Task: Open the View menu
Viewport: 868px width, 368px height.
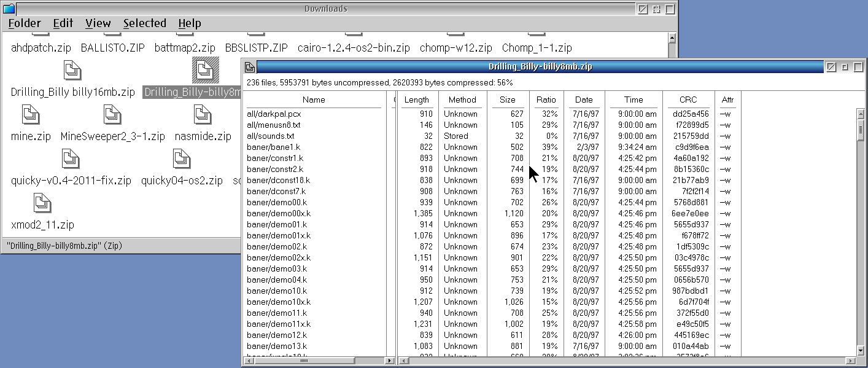Action: pyautogui.click(x=98, y=23)
